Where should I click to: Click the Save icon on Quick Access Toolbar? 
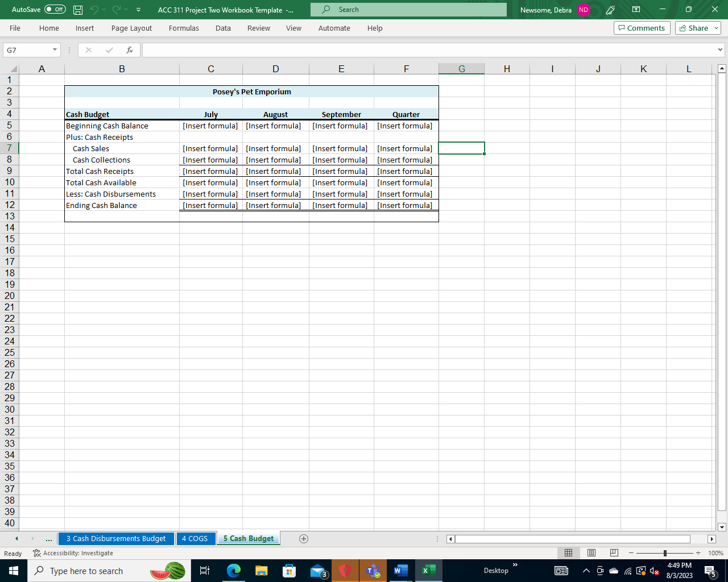(77, 9)
